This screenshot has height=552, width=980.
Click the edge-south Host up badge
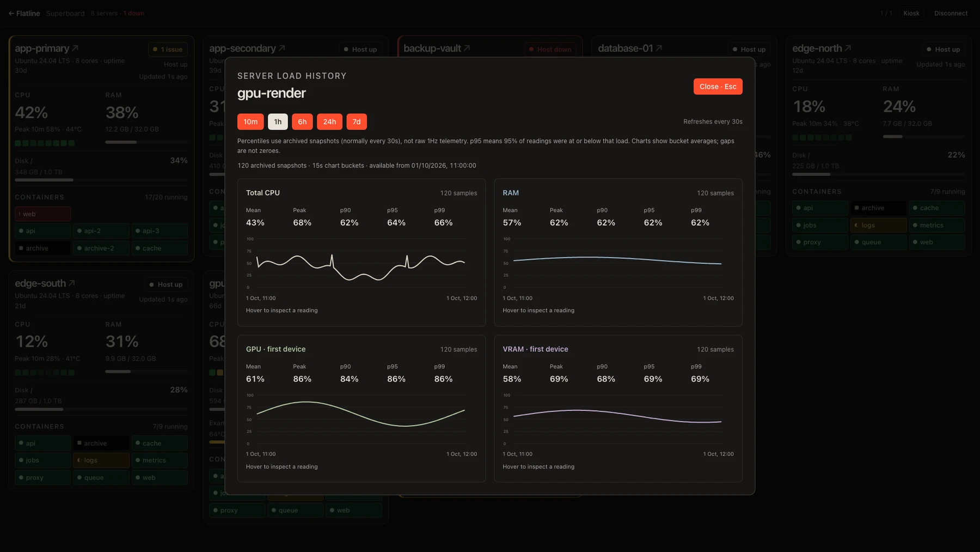pos(166,284)
